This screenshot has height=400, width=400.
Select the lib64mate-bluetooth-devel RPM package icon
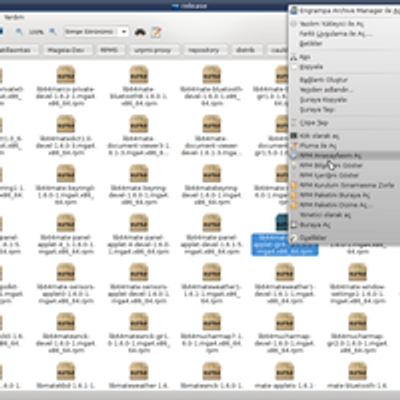212,74
